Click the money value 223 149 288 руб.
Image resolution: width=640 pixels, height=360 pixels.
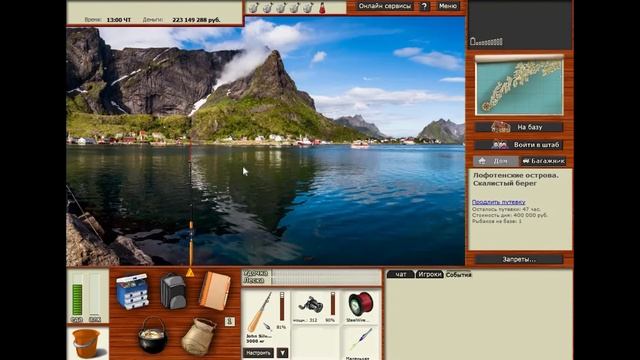point(196,20)
